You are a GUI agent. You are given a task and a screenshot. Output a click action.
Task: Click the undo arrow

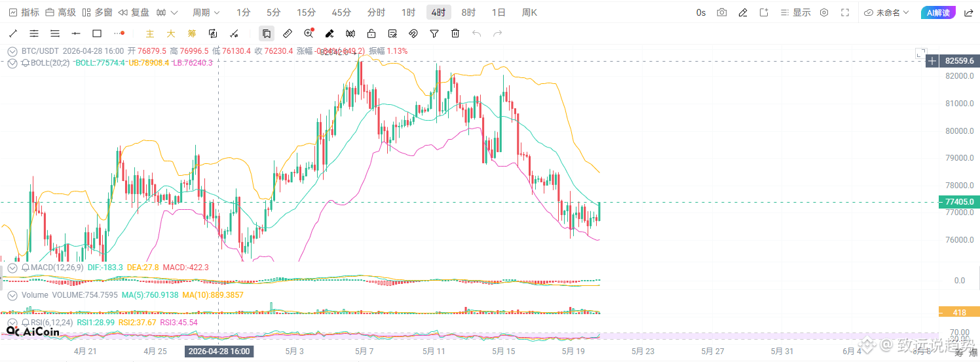pos(476,33)
